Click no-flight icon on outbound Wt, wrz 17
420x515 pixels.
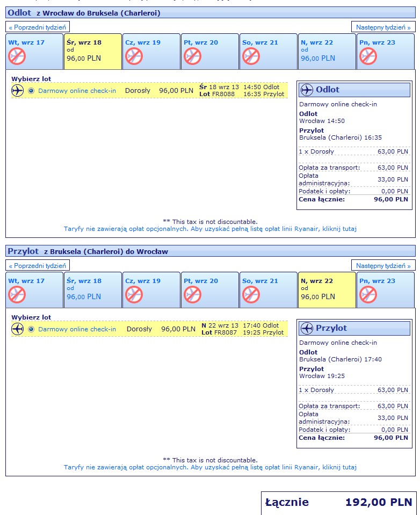17,56
